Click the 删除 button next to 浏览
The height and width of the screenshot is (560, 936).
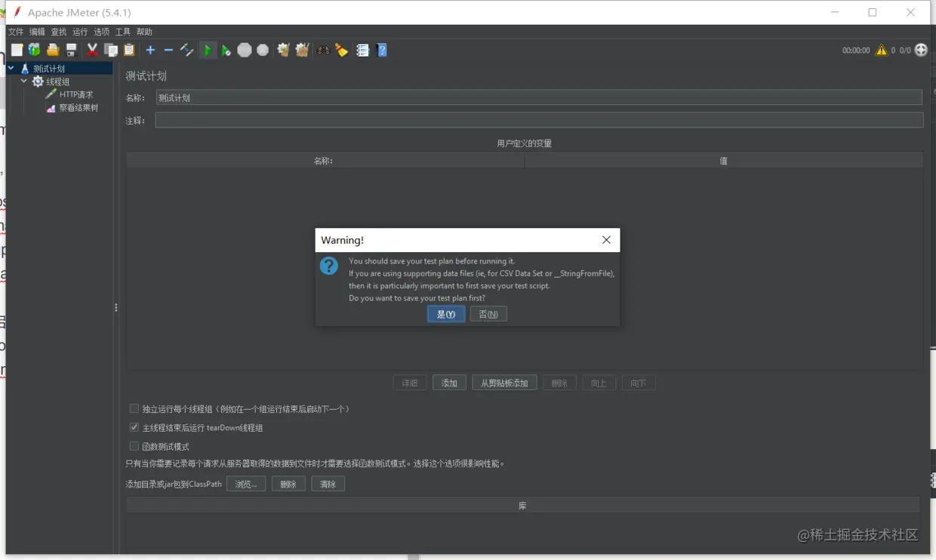(288, 484)
